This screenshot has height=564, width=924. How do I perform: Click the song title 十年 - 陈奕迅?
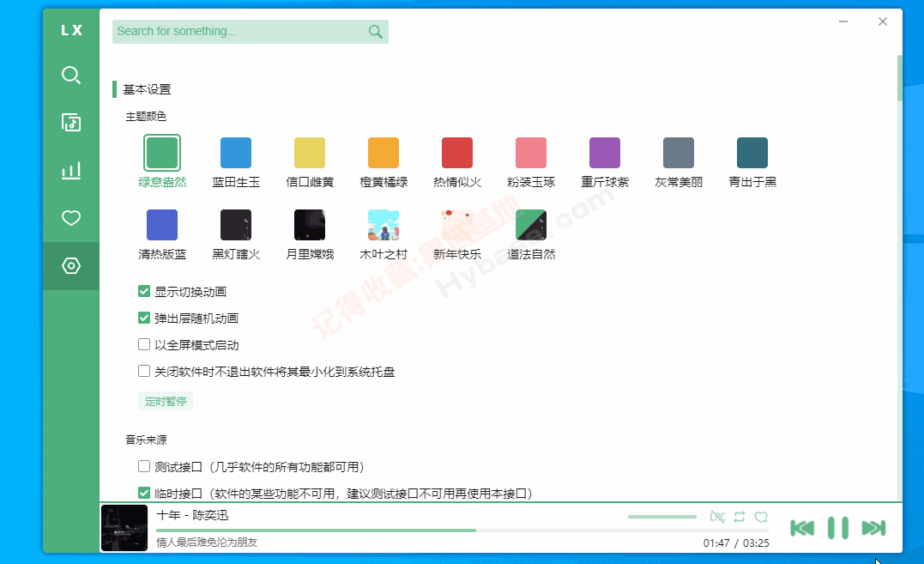pos(192,515)
